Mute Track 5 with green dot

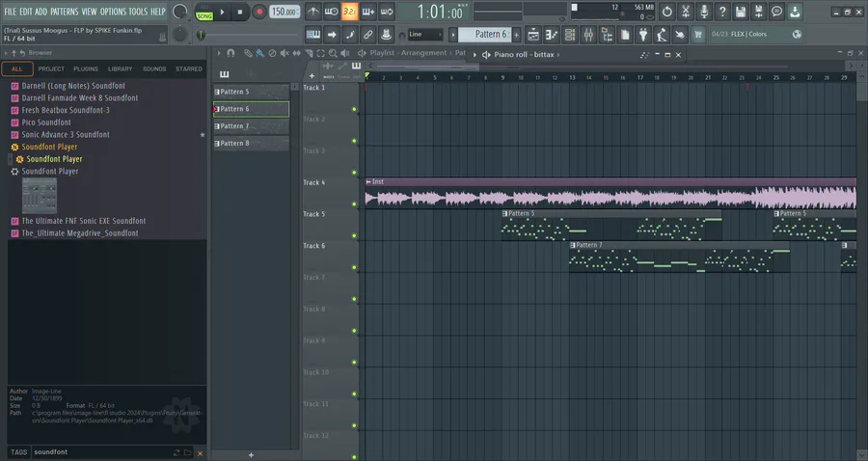click(x=354, y=235)
